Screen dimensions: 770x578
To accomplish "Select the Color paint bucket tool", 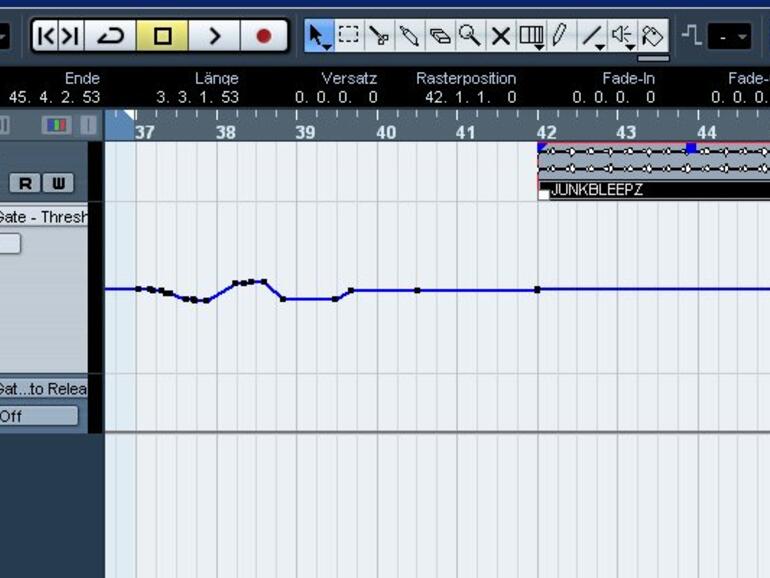I will coord(653,36).
